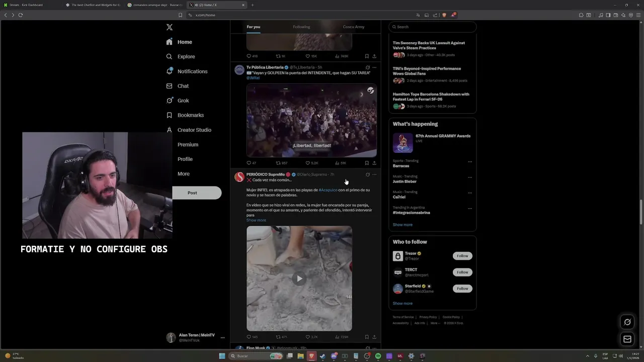Like the Tv Pública Libertaria post
This screenshot has height=362, width=644.
pos(312,163)
